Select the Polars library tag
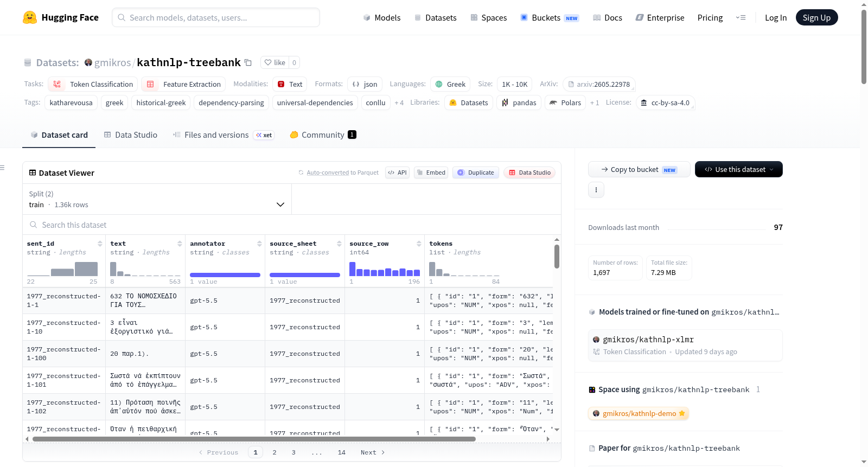 point(565,103)
